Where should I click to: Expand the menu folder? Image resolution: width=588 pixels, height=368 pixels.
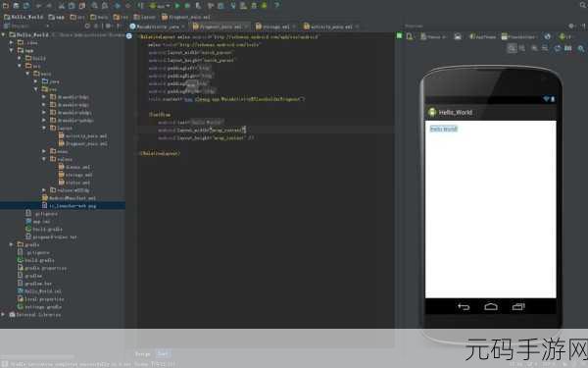coord(44,151)
